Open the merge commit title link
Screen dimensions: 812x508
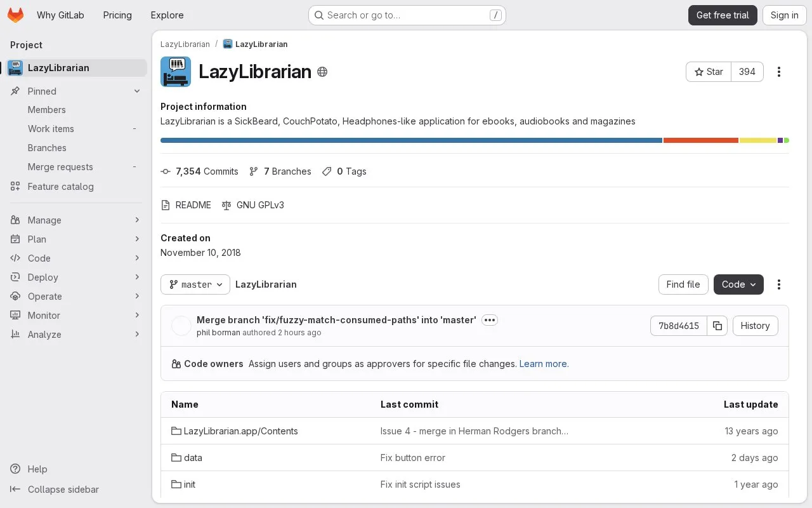click(x=336, y=320)
